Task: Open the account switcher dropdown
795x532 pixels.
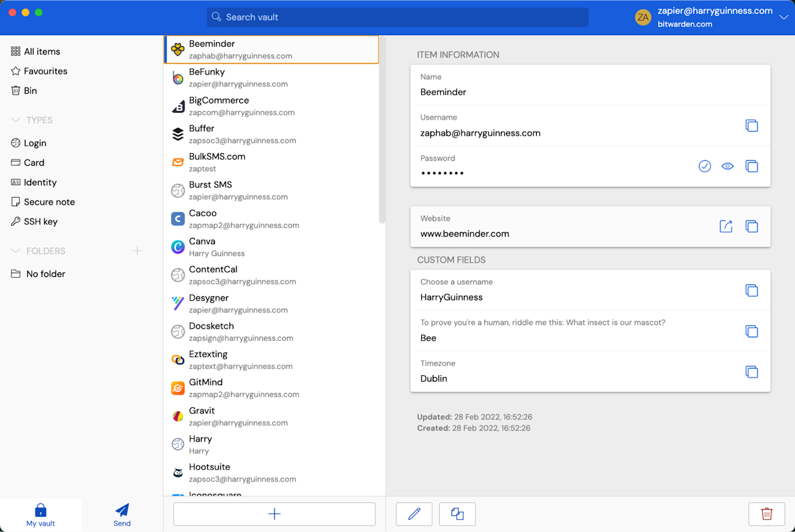Action: coord(784,17)
